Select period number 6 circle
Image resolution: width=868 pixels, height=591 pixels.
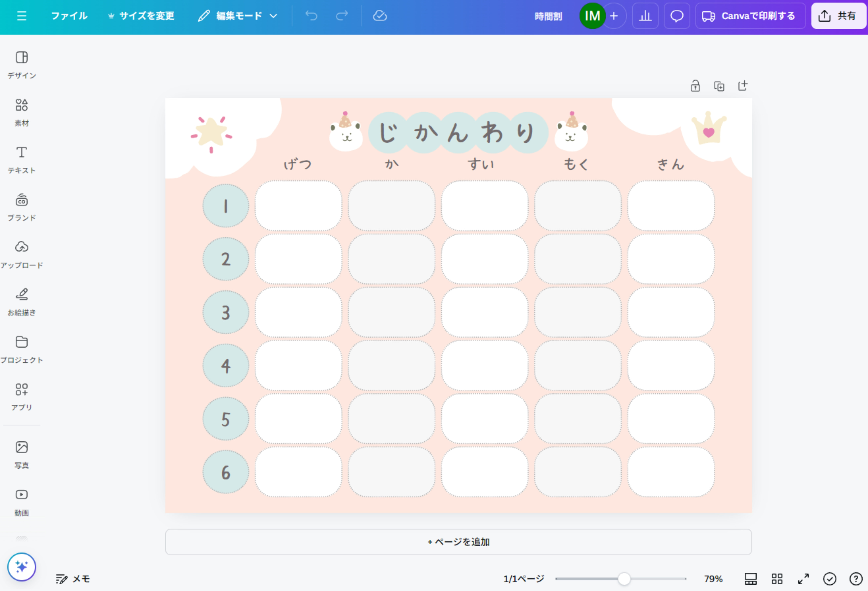click(x=226, y=472)
